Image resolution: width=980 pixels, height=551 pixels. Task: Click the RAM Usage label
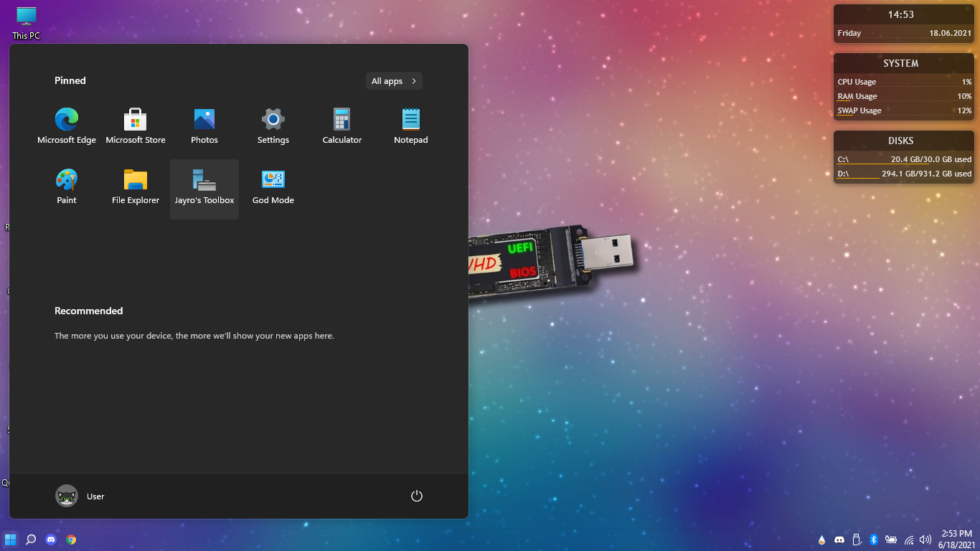tap(857, 96)
